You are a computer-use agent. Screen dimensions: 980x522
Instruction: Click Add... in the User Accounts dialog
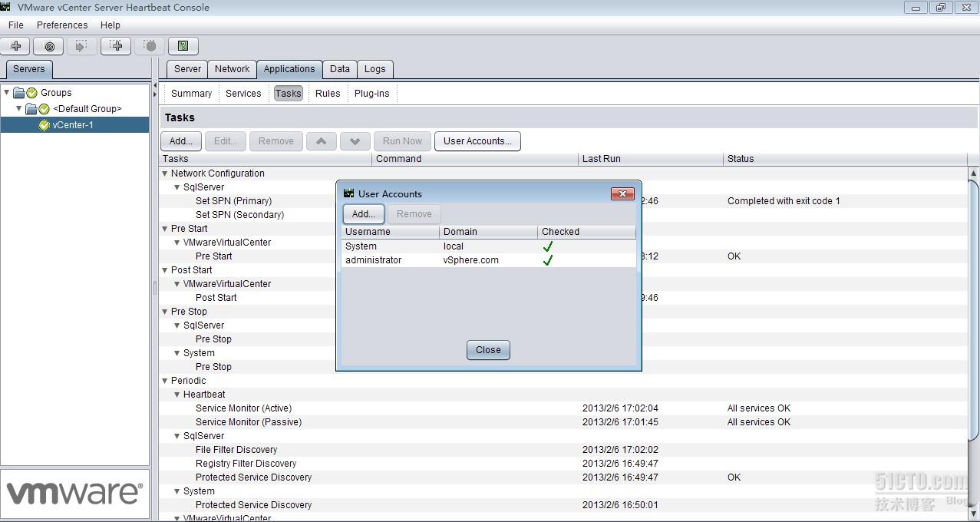pos(364,214)
